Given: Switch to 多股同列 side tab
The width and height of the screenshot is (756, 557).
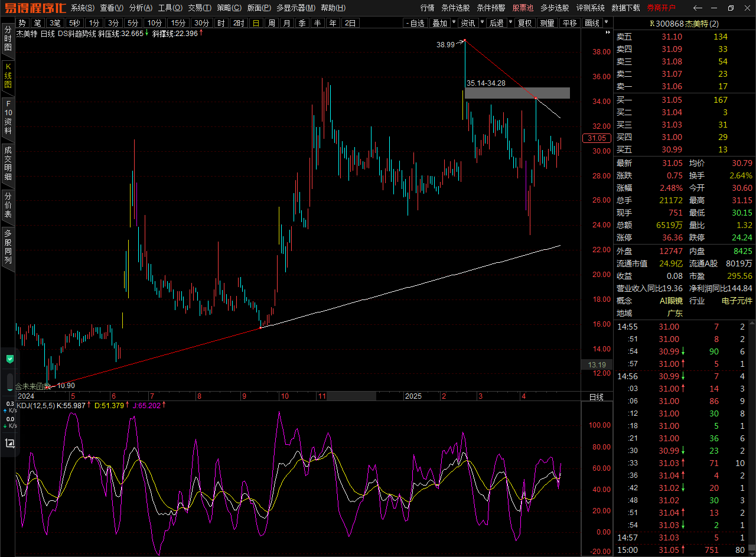Looking at the screenshot, I should click(x=8, y=248).
